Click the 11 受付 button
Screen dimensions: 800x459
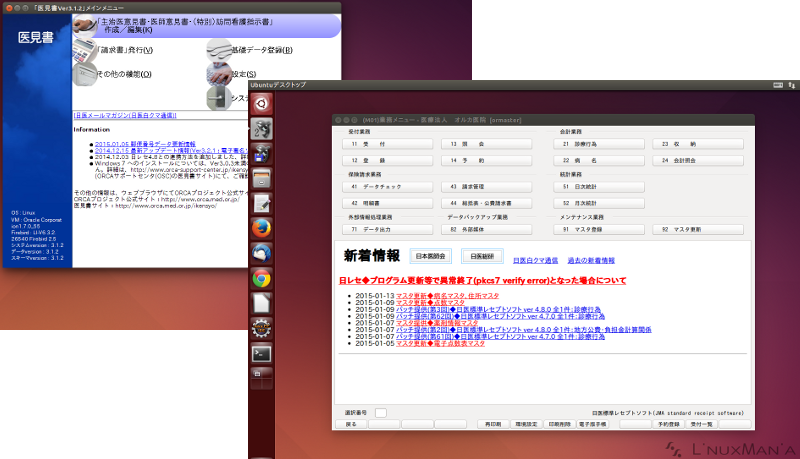point(388,144)
